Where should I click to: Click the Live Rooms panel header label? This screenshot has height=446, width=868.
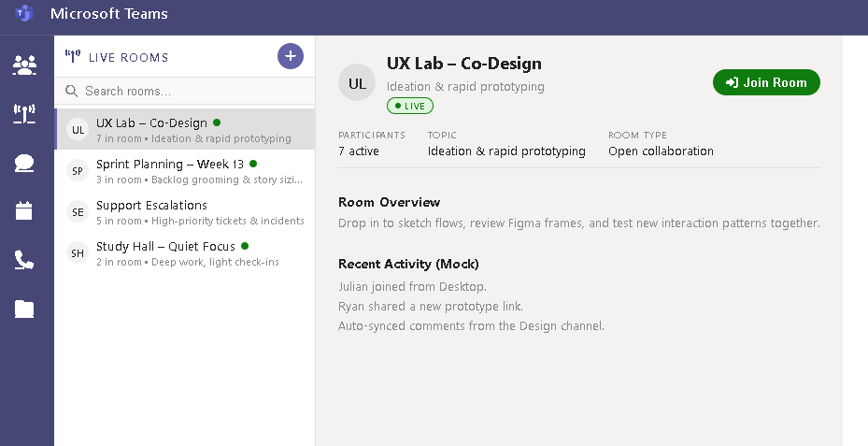tap(128, 57)
